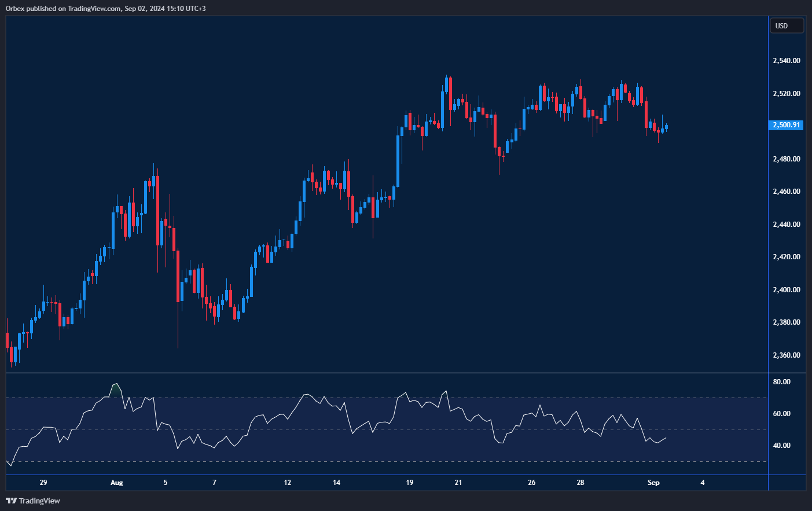Click the 60.00 level on RSI scale
Screen dimensions: 812x511
(781, 414)
